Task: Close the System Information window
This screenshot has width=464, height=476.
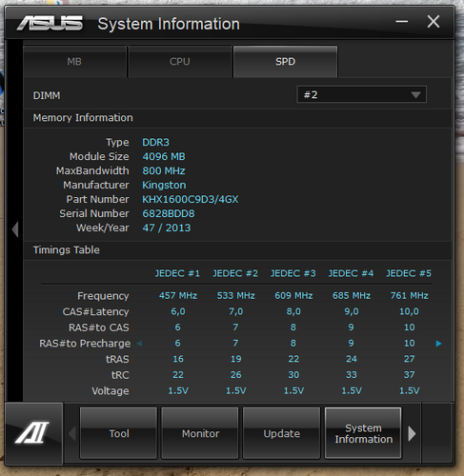Action: (x=434, y=22)
